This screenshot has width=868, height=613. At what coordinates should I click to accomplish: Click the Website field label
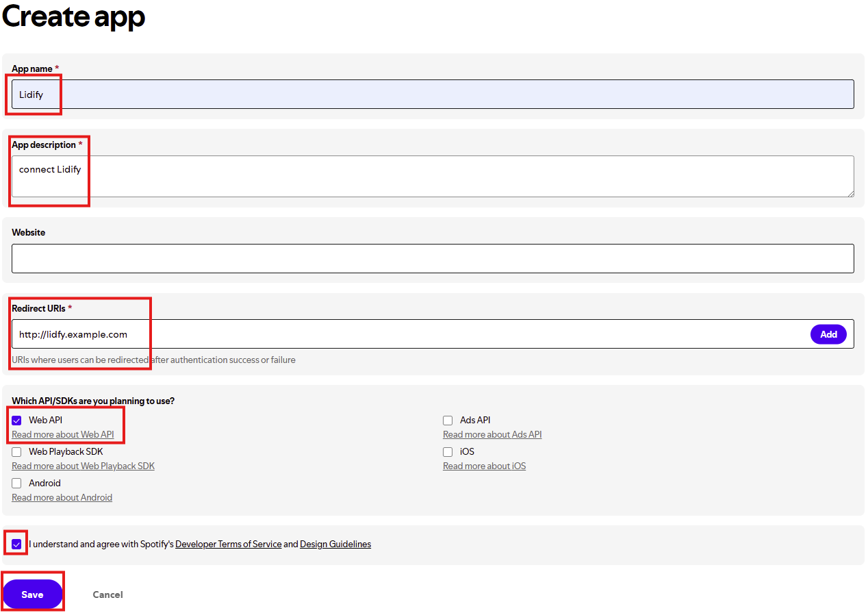(x=29, y=233)
